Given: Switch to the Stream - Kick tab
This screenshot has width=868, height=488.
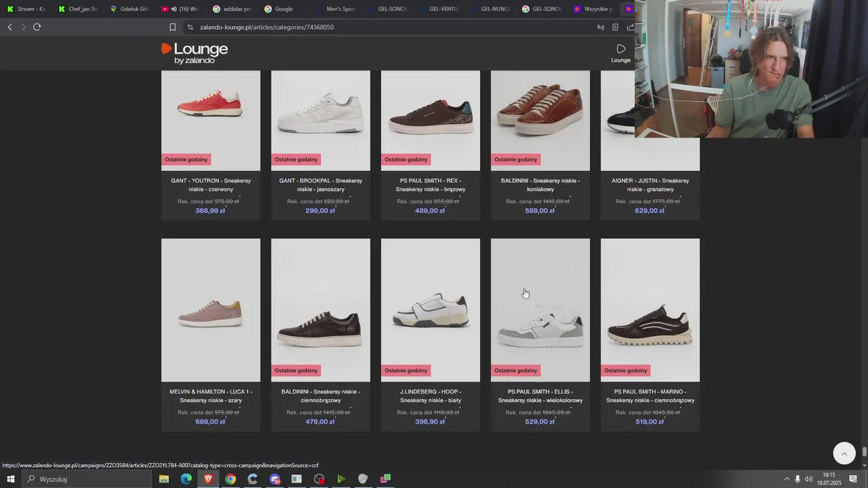Looking at the screenshot, I should 26,9.
